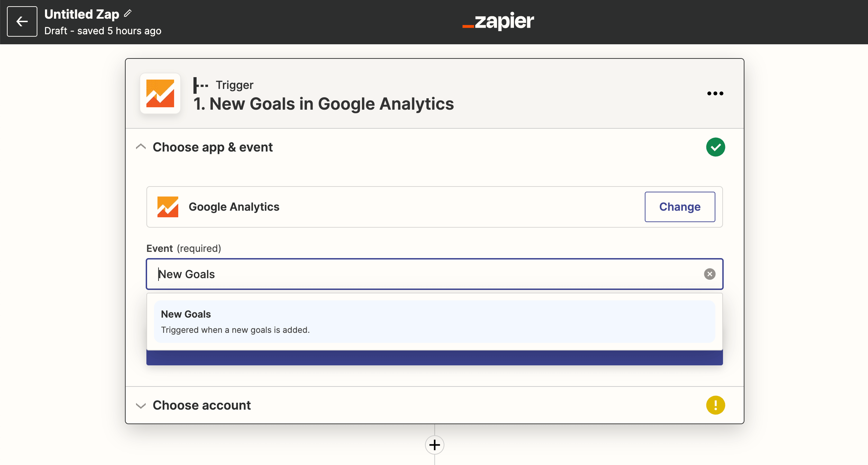
Task: Click the plus icon to add a new step
Action: coord(434,445)
